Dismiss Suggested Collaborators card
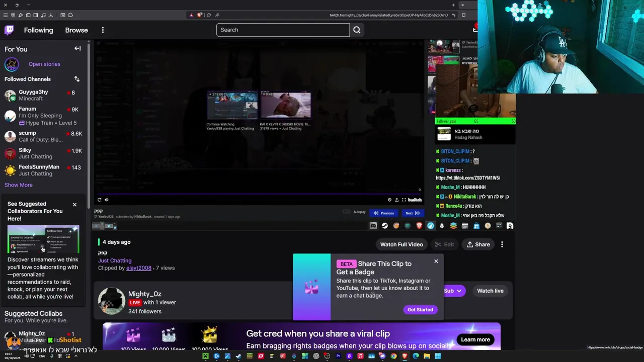The width and height of the screenshot is (644, 362). tap(74, 205)
